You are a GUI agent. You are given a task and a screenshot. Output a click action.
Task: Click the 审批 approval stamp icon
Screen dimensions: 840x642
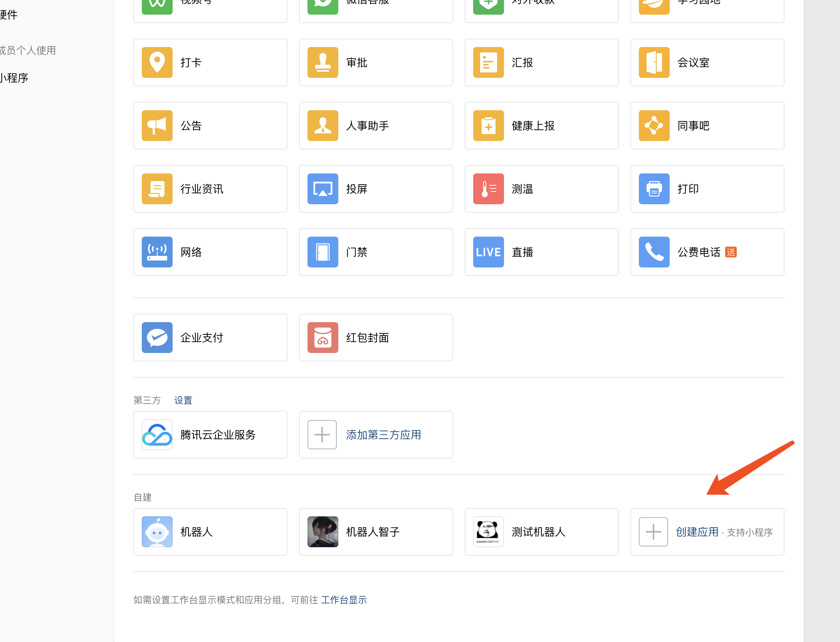tap(323, 62)
